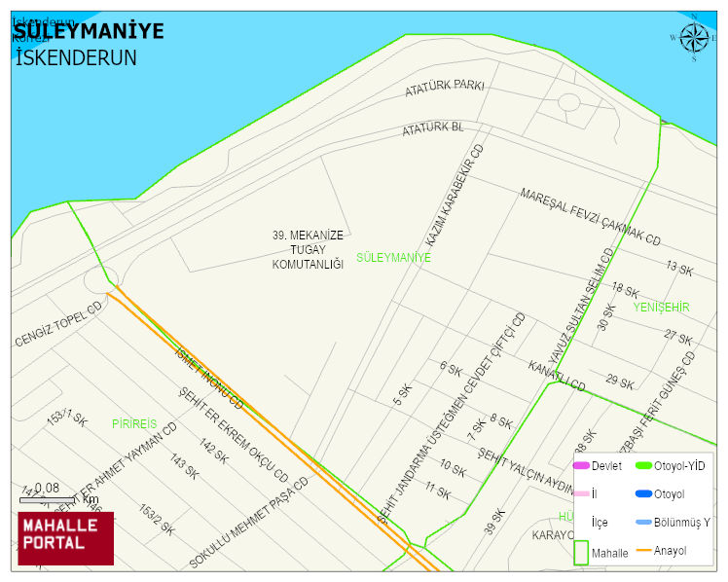Click the İlçe entry in the legend
Image resolution: width=728 pixels, height=582 pixels.
(x=600, y=523)
